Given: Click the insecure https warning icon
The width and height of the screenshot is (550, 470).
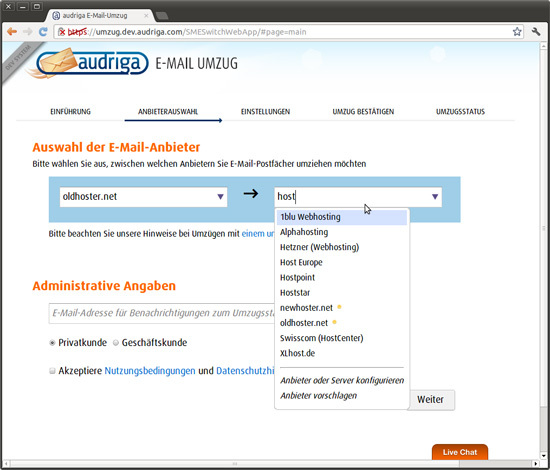Looking at the screenshot, I should point(62,32).
